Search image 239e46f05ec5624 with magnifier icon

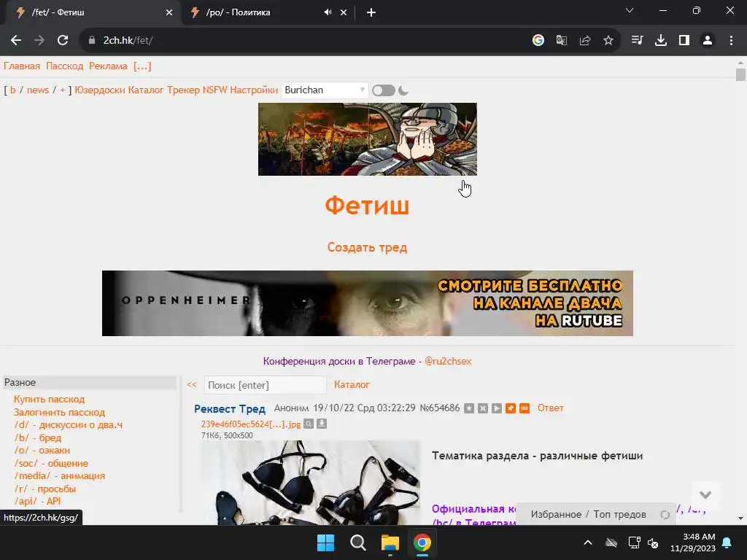(309, 424)
